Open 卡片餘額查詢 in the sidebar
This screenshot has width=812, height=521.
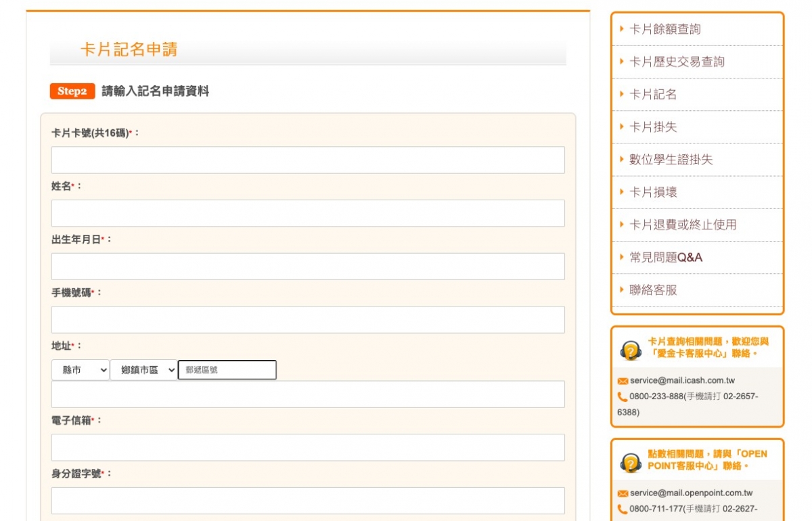[x=665, y=29]
